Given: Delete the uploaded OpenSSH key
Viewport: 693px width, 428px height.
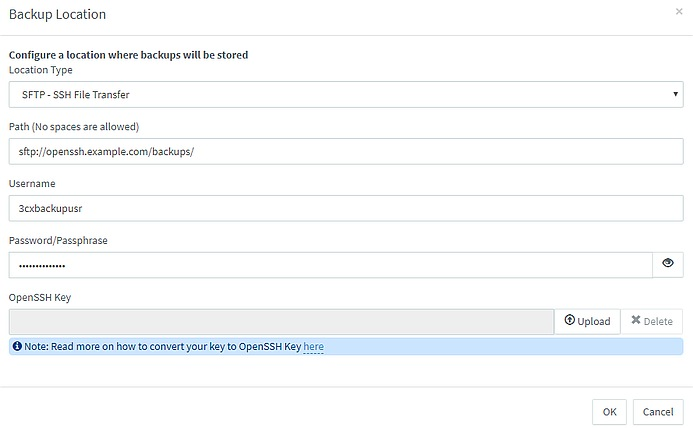Looking at the screenshot, I should [652, 321].
